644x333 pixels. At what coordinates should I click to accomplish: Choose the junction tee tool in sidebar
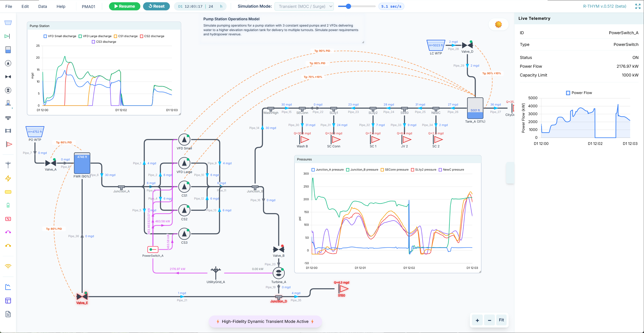click(x=8, y=118)
